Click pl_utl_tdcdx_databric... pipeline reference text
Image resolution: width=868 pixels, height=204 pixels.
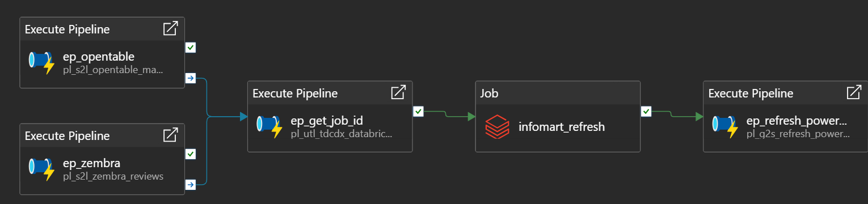(342, 134)
